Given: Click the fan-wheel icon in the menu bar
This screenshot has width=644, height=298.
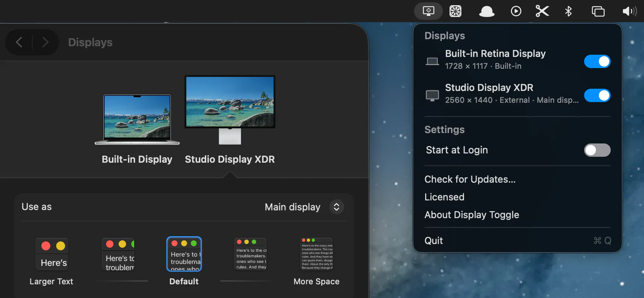Looking at the screenshot, I should pyautogui.click(x=455, y=11).
